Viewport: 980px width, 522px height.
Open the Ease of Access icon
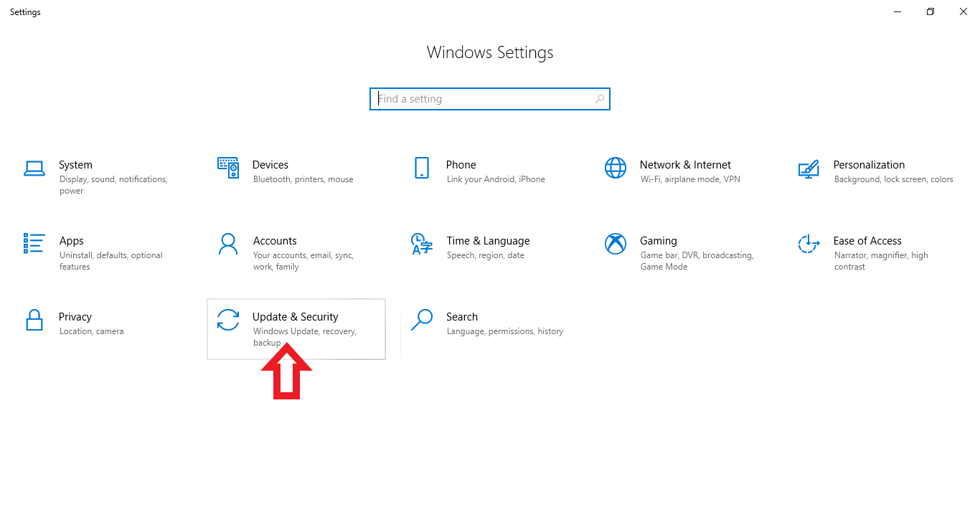[x=809, y=244]
